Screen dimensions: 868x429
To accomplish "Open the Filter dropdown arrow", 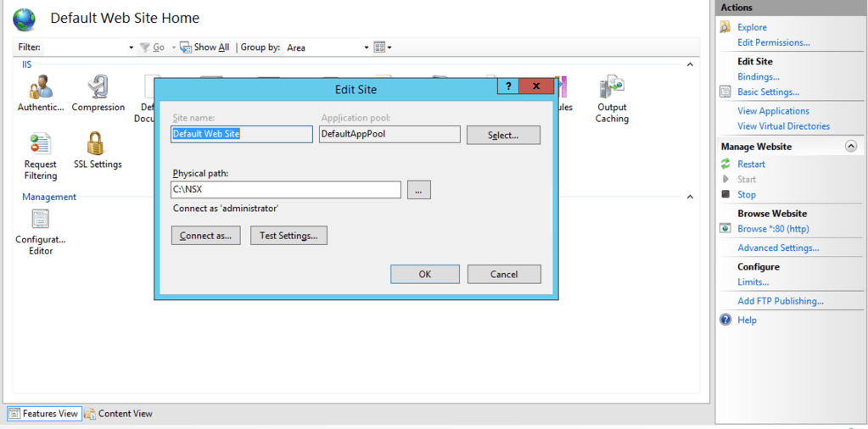I will [131, 47].
